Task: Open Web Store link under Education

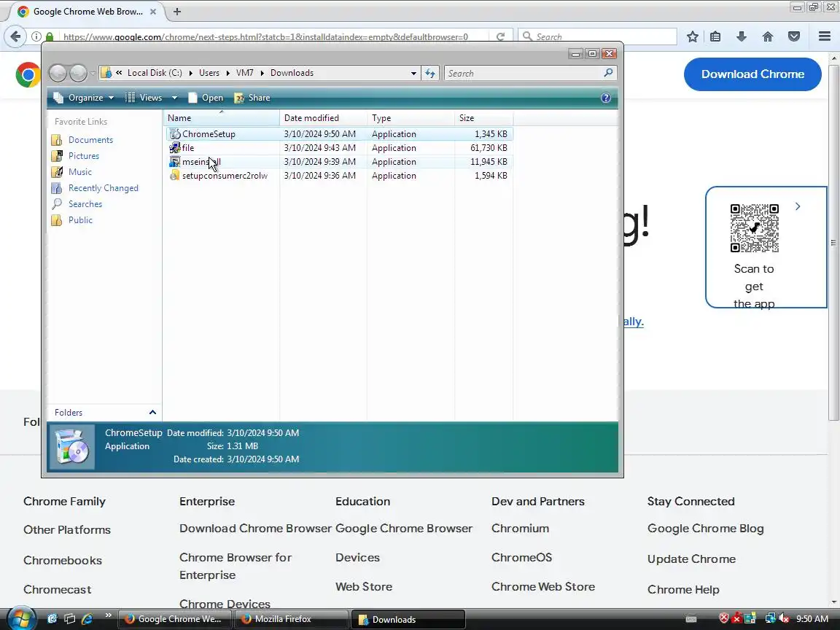Action: [x=364, y=586]
